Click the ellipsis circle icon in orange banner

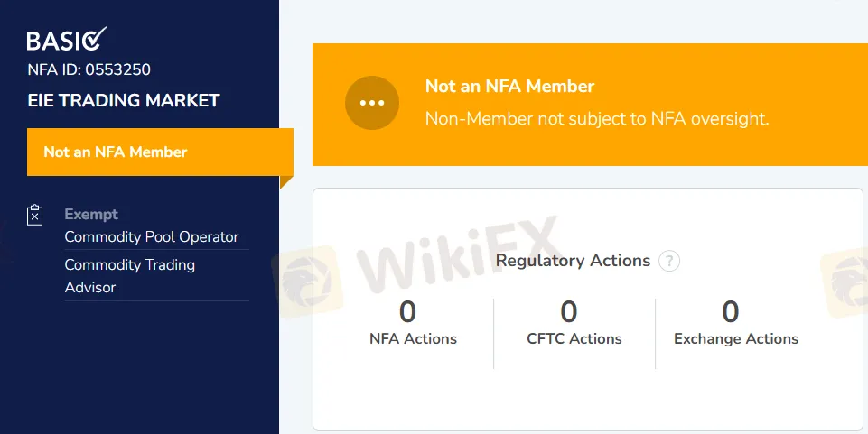click(372, 103)
